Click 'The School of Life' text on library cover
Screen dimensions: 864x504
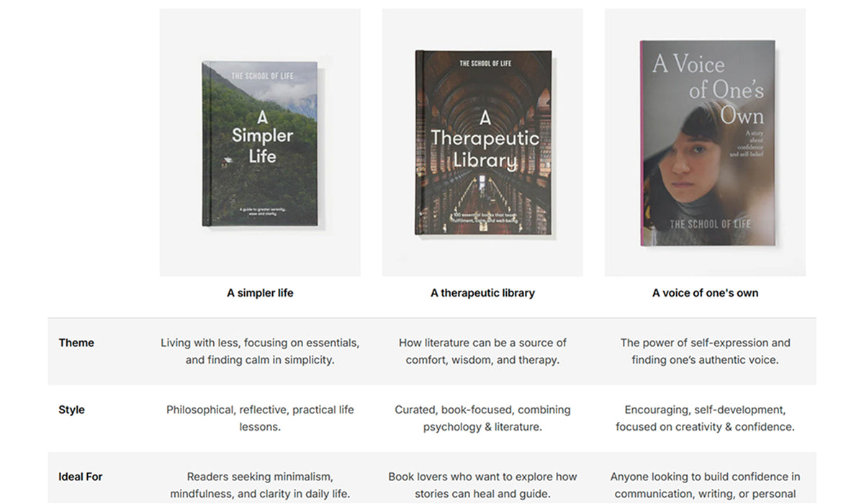[485, 64]
